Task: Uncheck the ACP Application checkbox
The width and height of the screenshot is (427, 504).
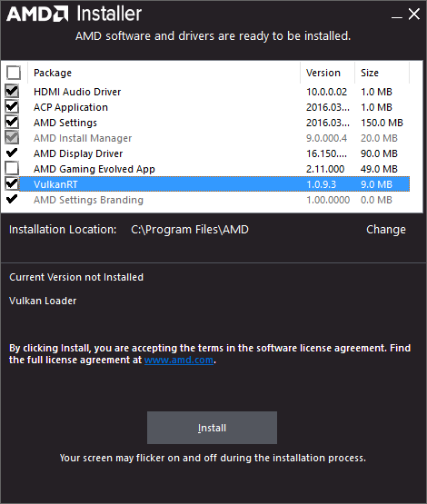Action: coord(12,107)
